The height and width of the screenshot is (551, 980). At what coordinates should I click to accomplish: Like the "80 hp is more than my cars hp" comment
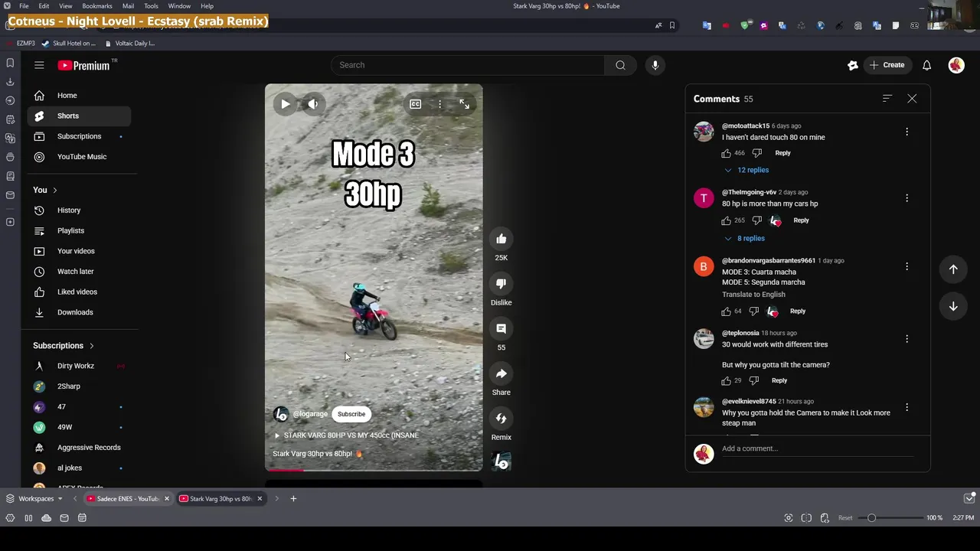[726, 220]
